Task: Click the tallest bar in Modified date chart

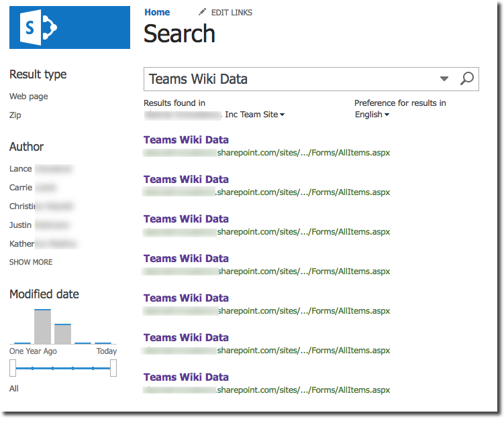Action: coord(42,326)
